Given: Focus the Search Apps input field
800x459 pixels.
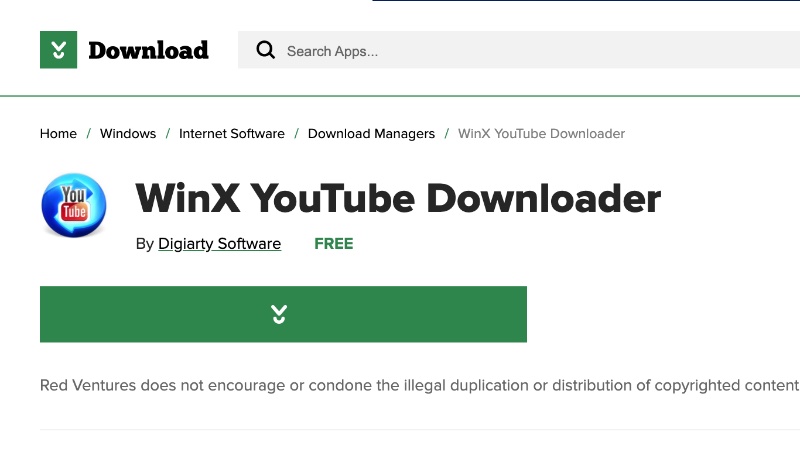Looking at the screenshot, I should point(519,49).
